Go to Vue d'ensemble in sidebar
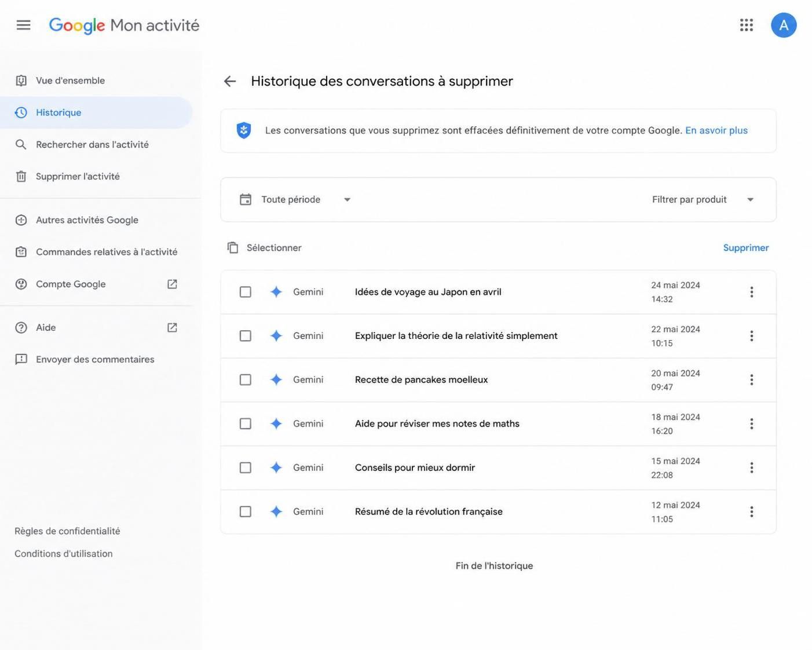The image size is (812, 650). (96, 81)
